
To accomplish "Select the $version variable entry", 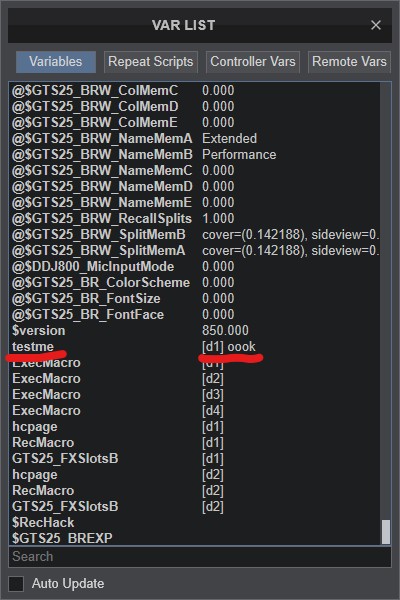I will pyautogui.click(x=195, y=331).
